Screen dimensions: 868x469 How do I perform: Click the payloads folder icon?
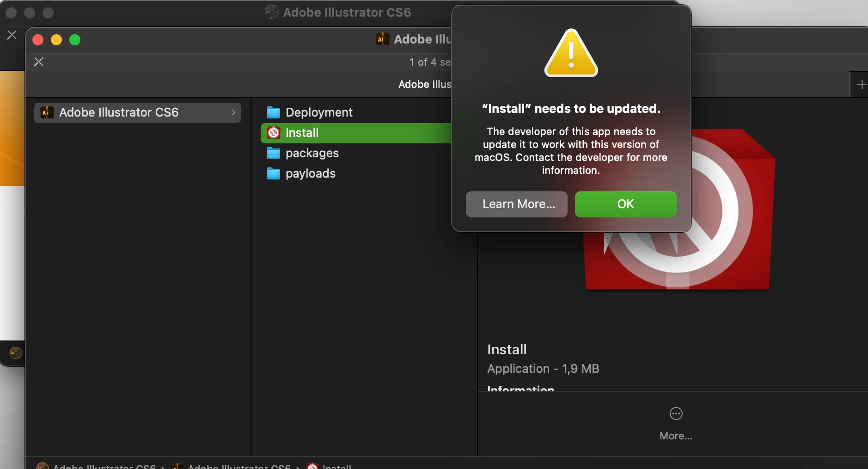coord(274,173)
